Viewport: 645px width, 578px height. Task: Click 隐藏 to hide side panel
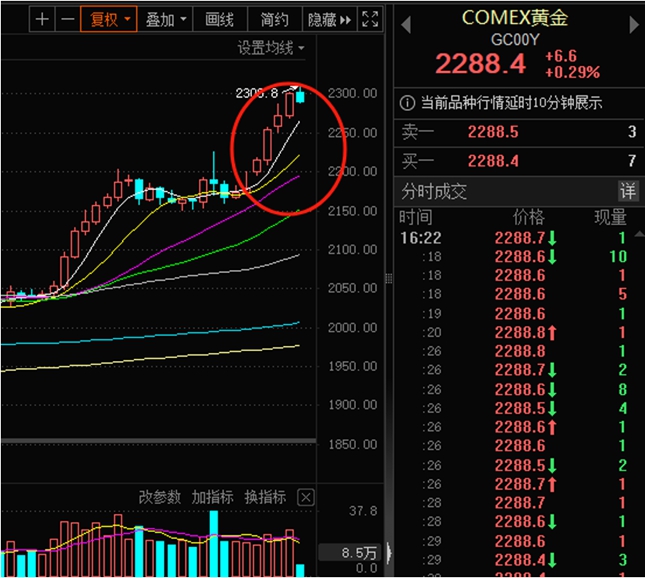329,19
